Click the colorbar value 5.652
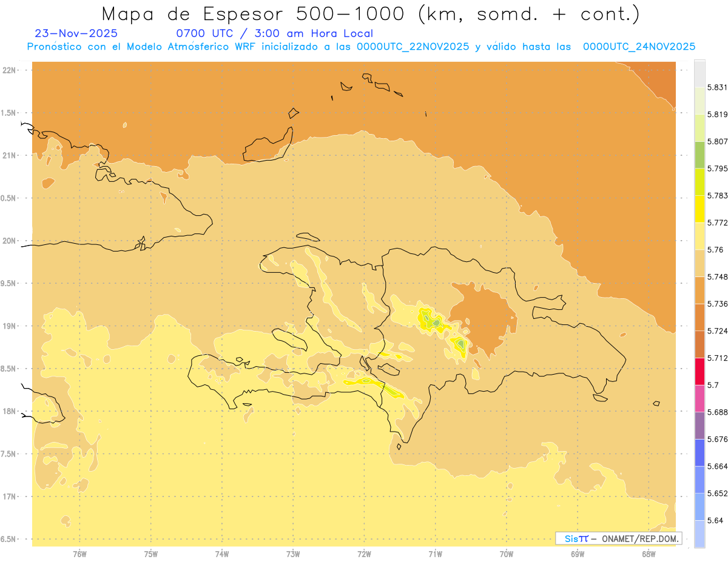This screenshot has width=728, height=562. [x=717, y=493]
